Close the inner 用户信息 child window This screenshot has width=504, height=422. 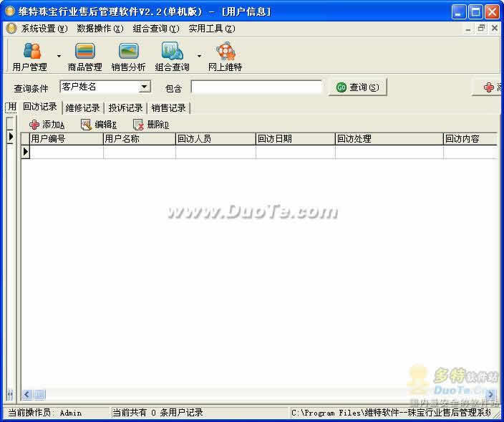[495, 29]
